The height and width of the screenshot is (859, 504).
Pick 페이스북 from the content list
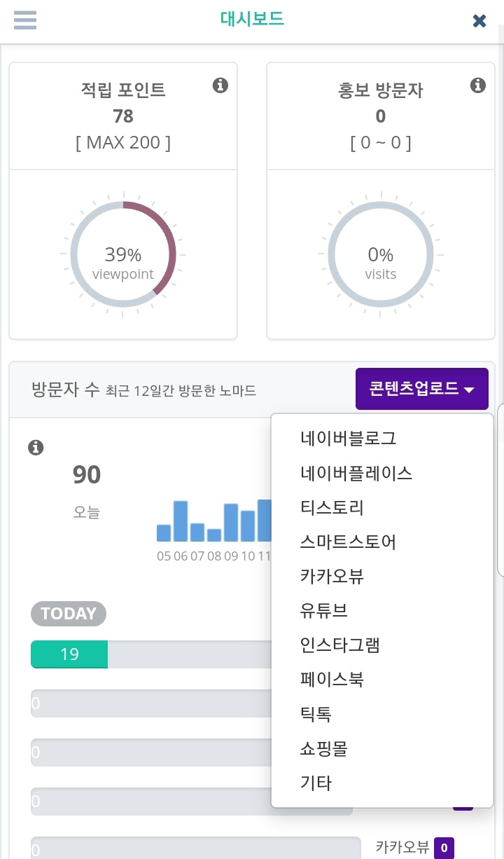coord(331,679)
